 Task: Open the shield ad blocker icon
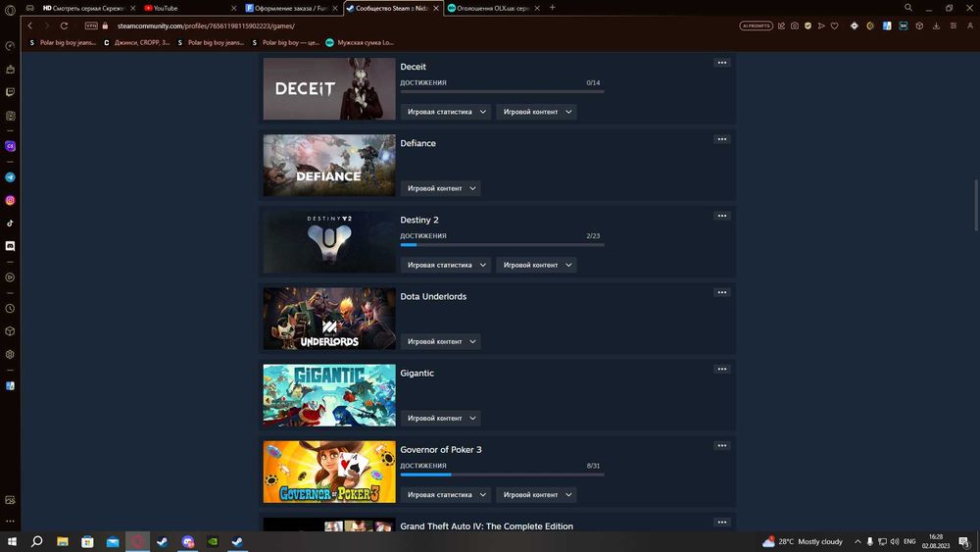808,25
